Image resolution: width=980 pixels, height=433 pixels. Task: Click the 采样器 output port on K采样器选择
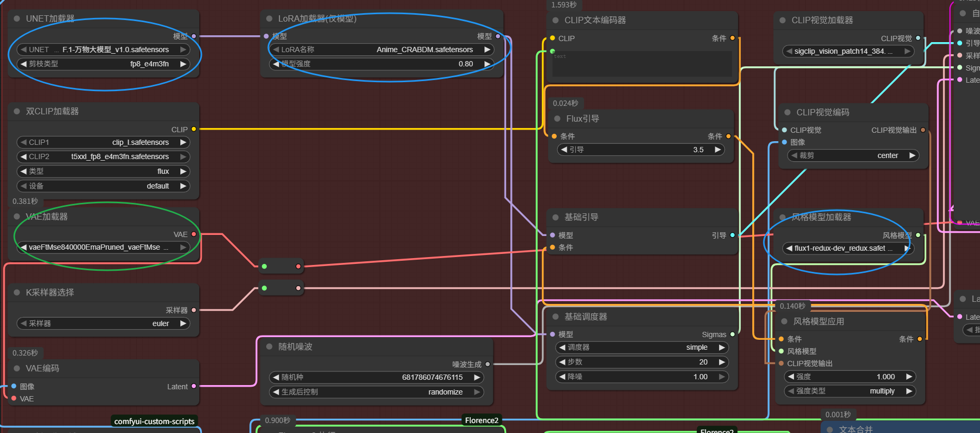pyautogui.click(x=193, y=310)
